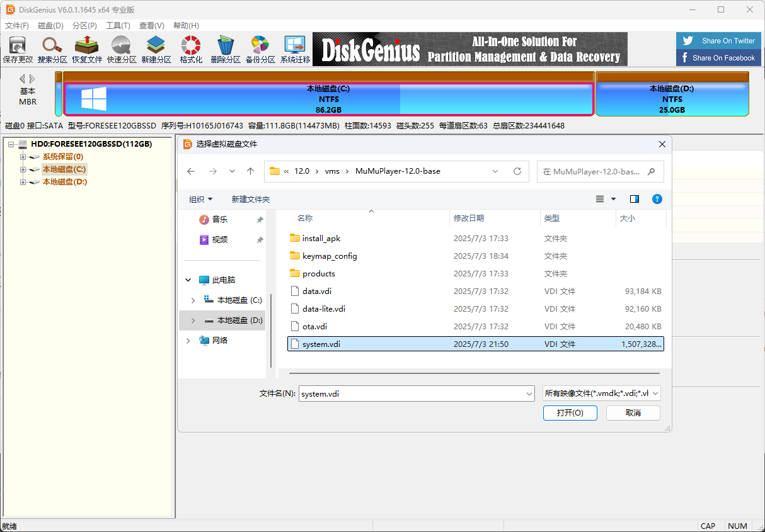Click CAP indicator in status bar

[708, 526]
